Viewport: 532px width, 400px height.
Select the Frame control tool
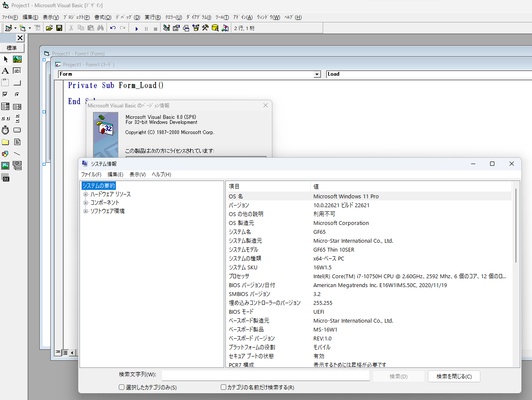(x=5, y=83)
